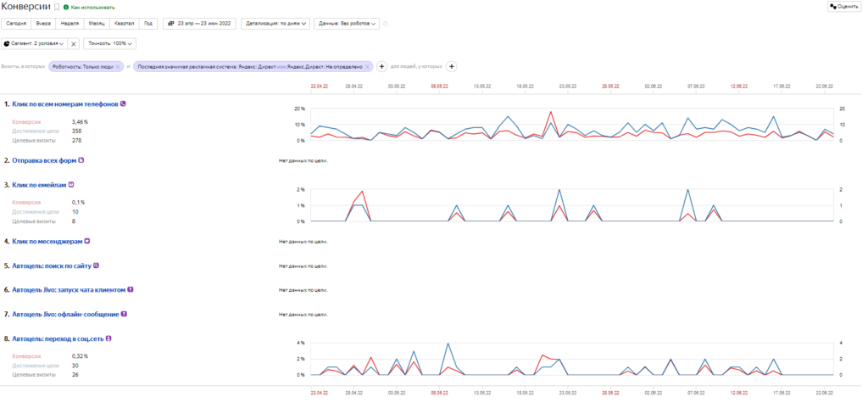
Task: Click the 'Роботность: Только люди' condition chip
Action: pos(82,66)
